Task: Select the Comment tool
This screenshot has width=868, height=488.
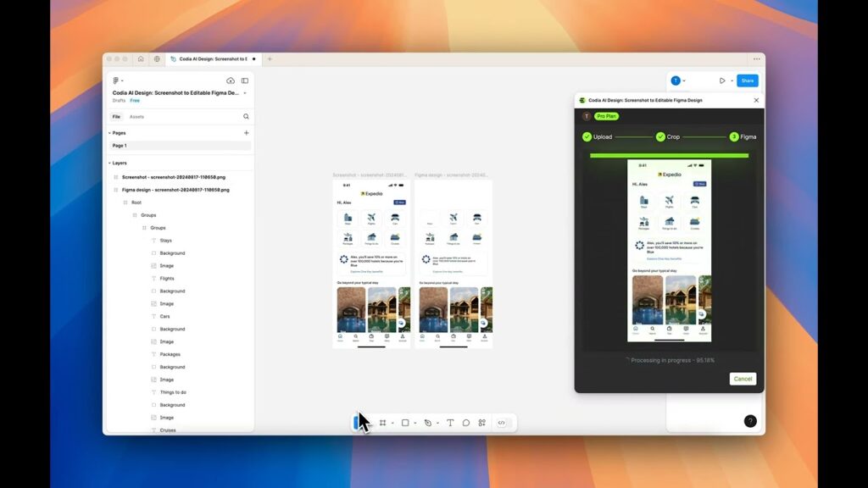Action: [466, 423]
